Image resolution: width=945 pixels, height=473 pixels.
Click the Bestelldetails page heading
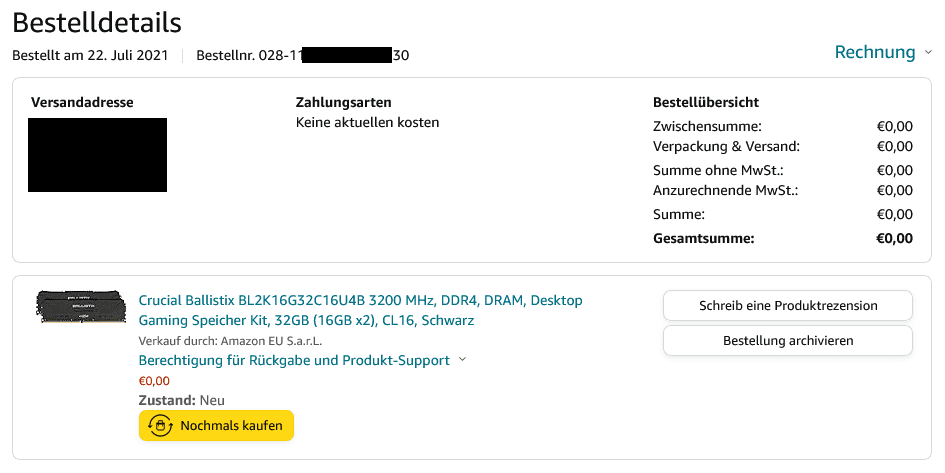pyautogui.click(x=97, y=23)
